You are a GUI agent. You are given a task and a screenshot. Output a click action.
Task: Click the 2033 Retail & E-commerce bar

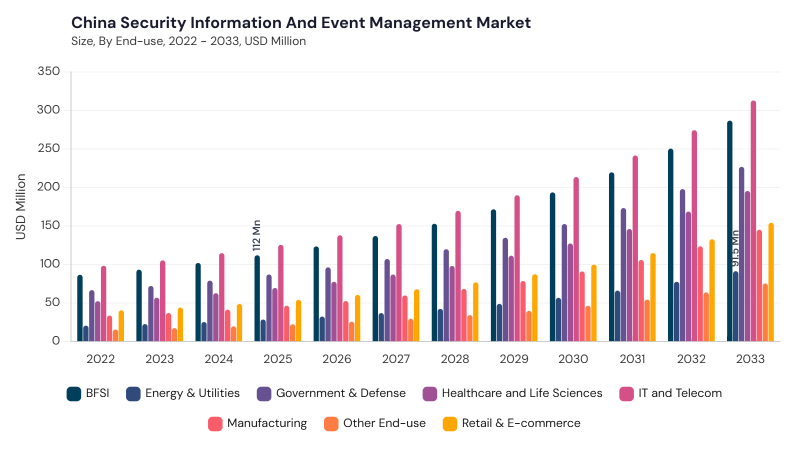(x=771, y=282)
